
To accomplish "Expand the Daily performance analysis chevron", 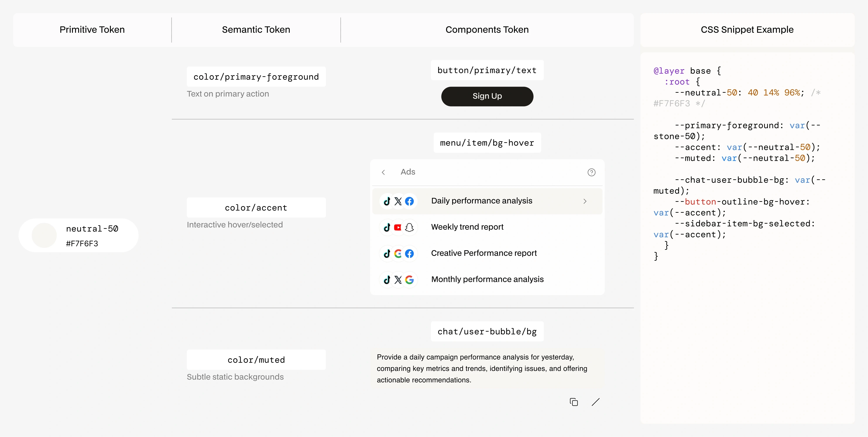I will pos(585,201).
